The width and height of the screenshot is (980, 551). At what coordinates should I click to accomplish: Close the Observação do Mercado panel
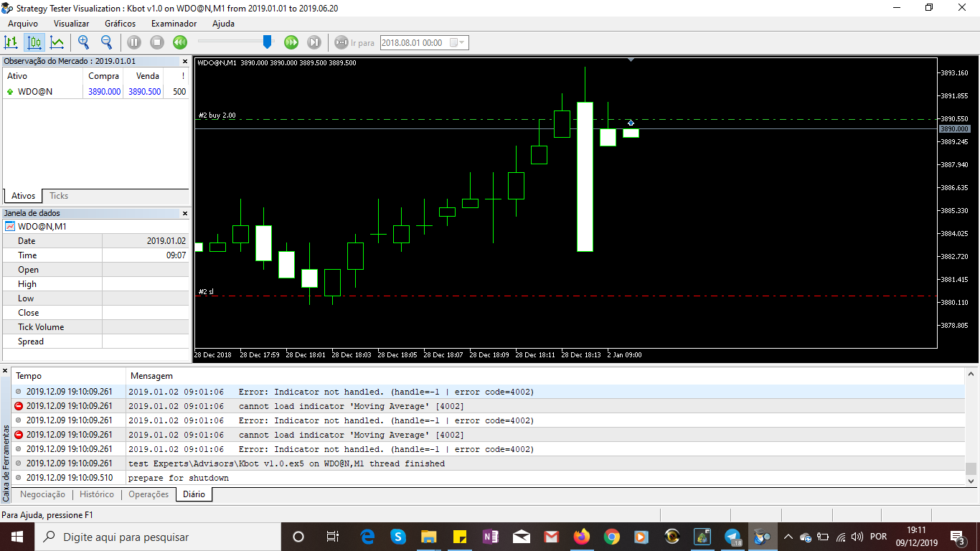(184, 62)
